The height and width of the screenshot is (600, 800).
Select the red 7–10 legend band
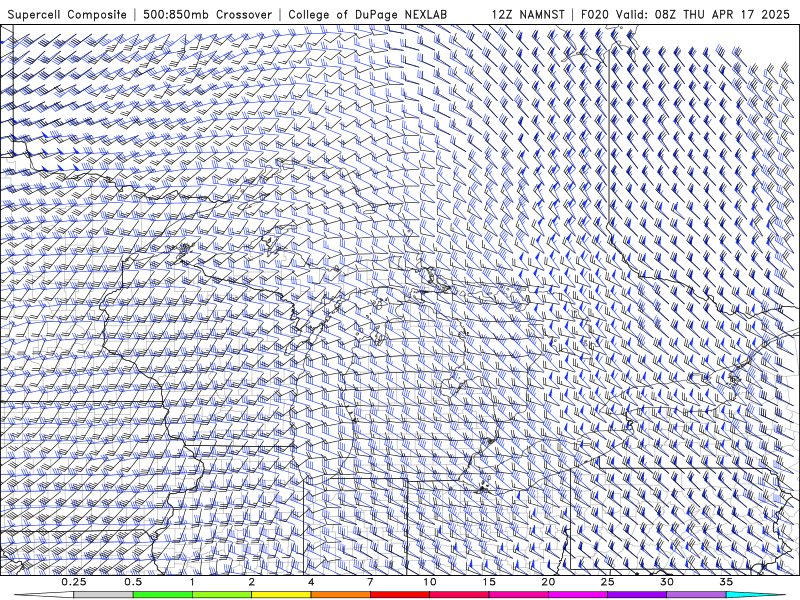click(400, 595)
